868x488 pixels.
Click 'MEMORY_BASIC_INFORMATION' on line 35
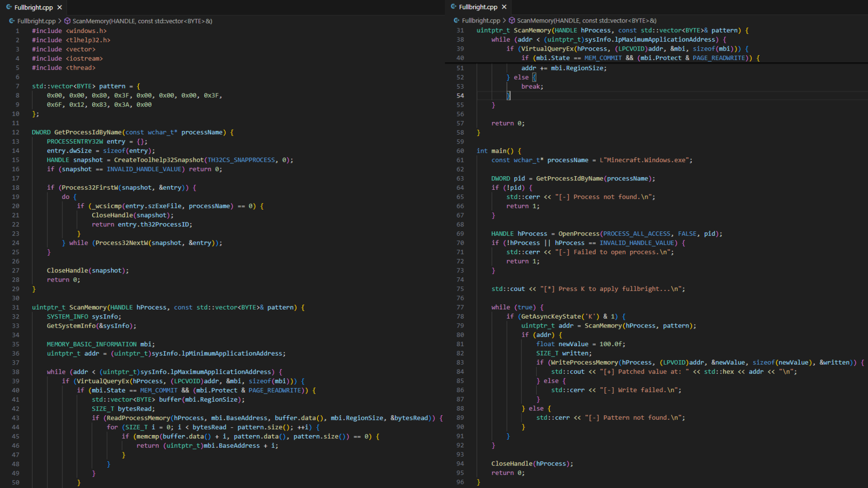[x=91, y=344]
